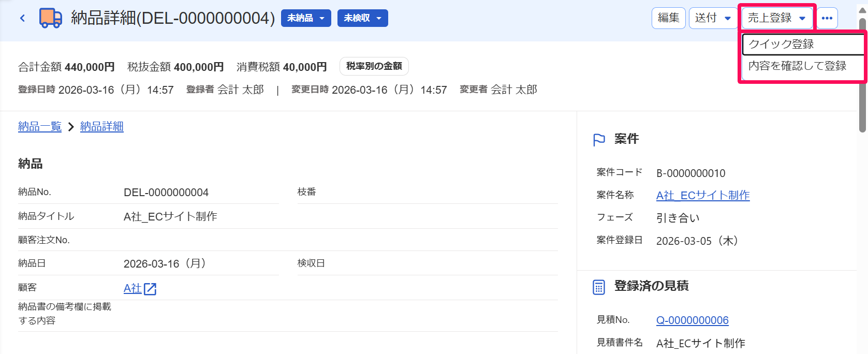
Task: Go back using the left chevron arrow
Action: tap(22, 18)
